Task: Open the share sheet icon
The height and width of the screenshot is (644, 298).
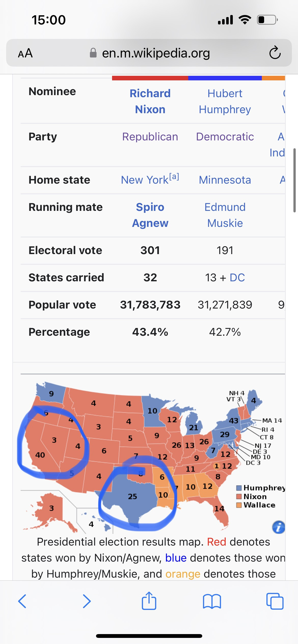Action: [149, 601]
